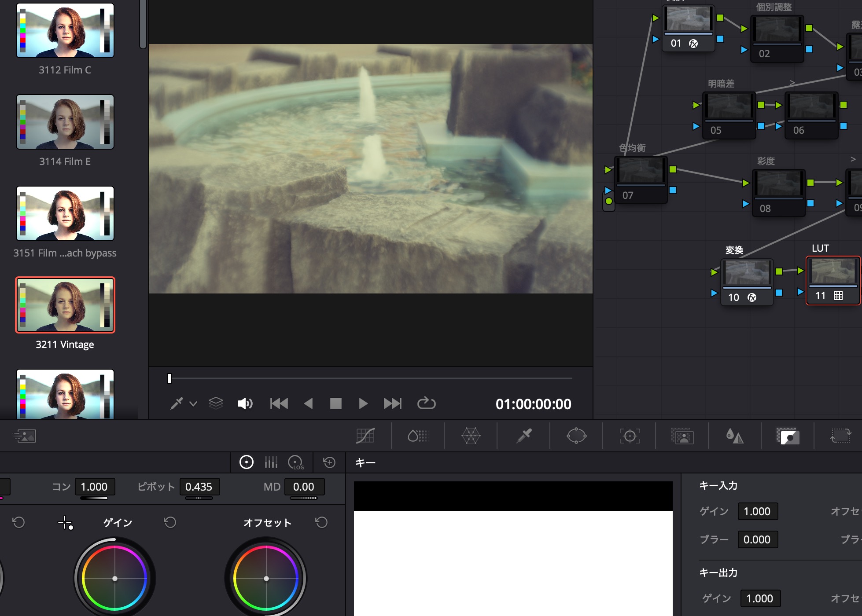Viewport: 862px width, 616px height.
Task: Open the Magic Mask palette
Action: coord(682,436)
